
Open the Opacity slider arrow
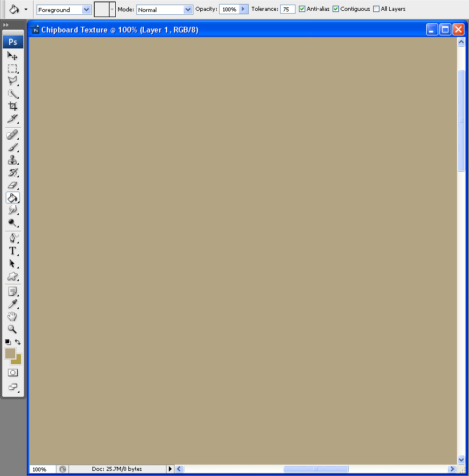pyautogui.click(x=242, y=9)
